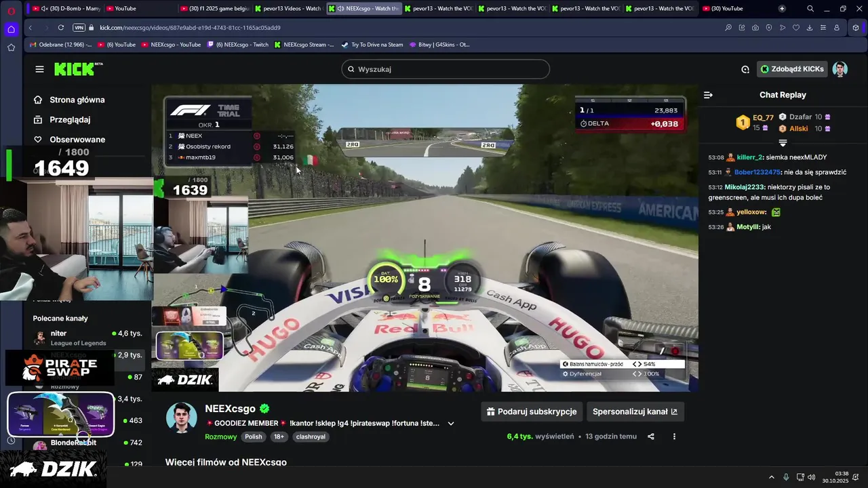
Task: Open chat user killerr_2 profile
Action: tap(750, 157)
